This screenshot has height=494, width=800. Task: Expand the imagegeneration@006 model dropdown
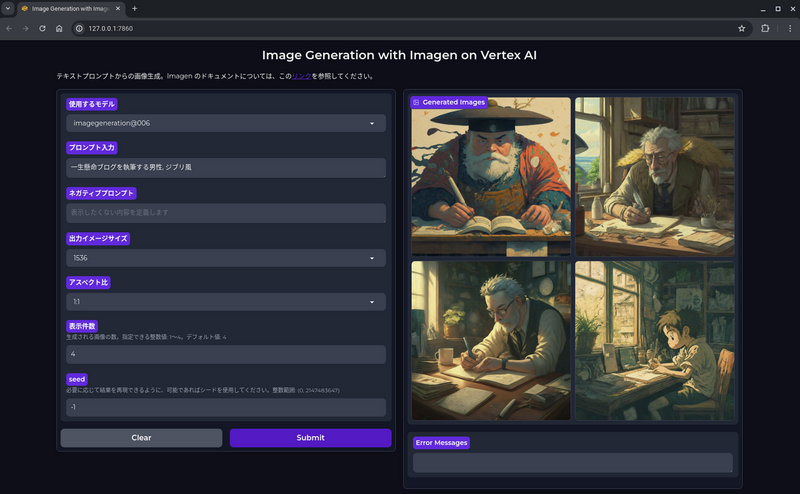[226, 123]
